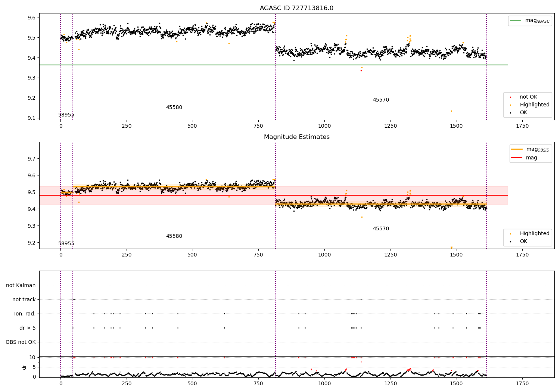Image resolution: width=560 pixels, height=392 pixels.
Task: Click the 9.7 tick on middle plot
Action: 31,159
